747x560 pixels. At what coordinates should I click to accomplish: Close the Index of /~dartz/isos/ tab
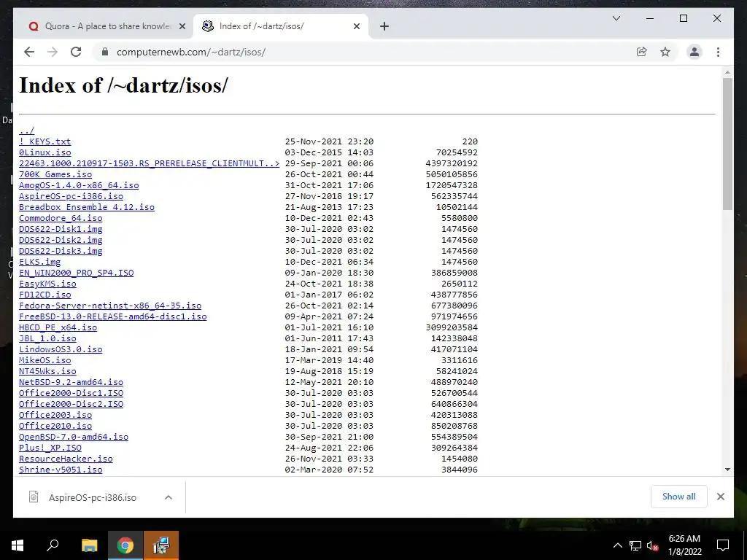coord(356,26)
